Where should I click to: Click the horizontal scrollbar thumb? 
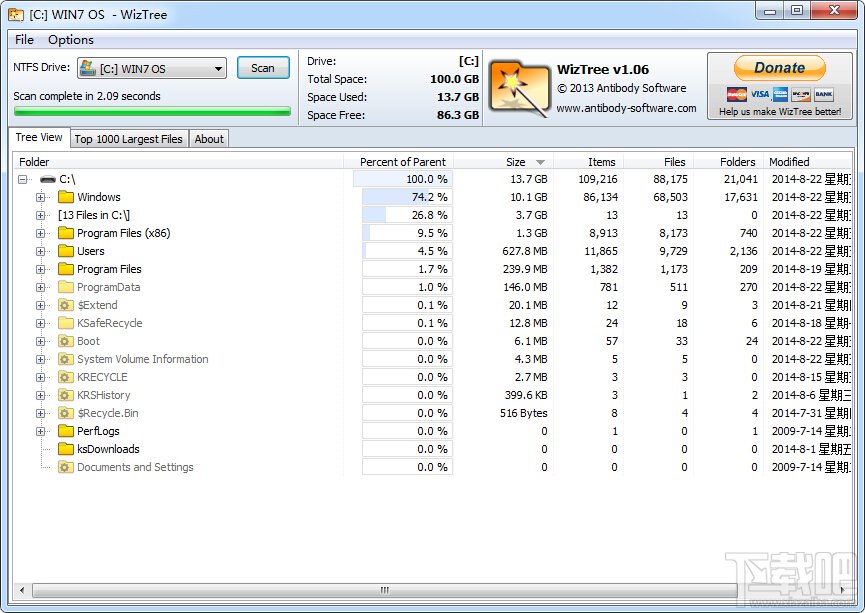[385, 590]
